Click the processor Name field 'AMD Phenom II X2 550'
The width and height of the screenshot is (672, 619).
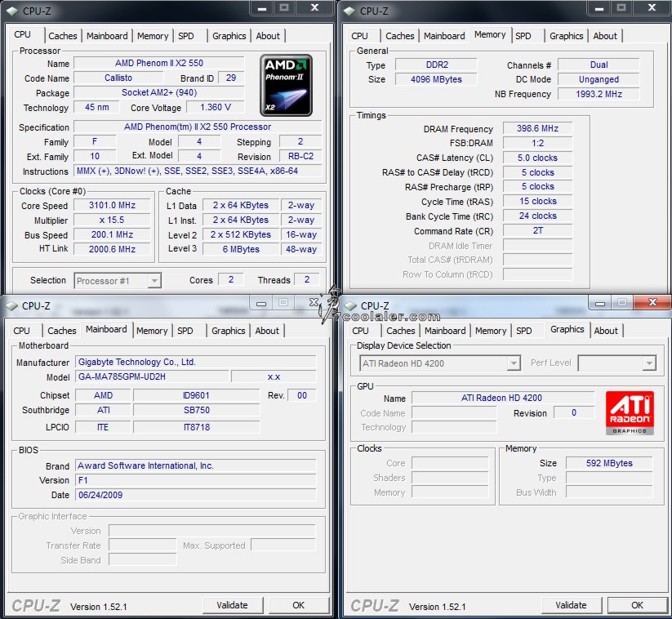click(159, 63)
